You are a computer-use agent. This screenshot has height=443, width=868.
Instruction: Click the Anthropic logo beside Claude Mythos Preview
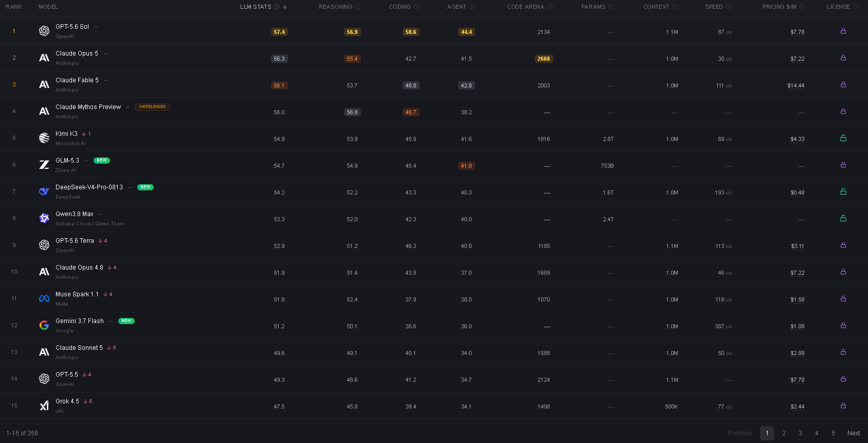pos(44,111)
